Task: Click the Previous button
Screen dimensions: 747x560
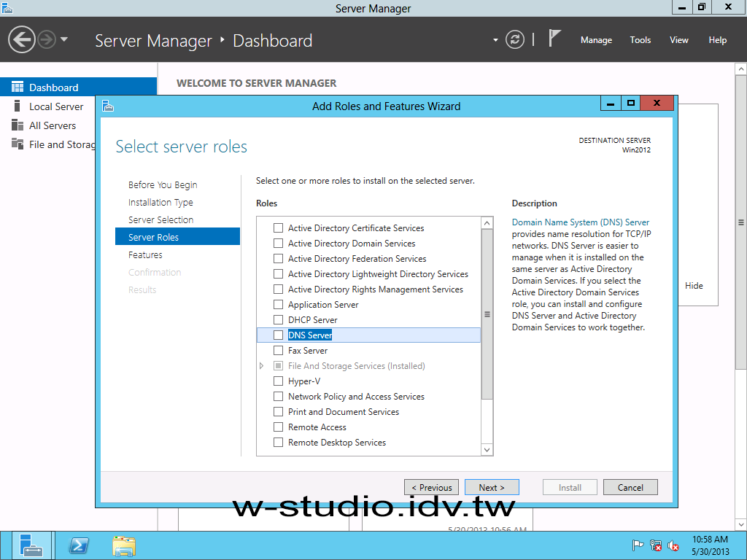Action: (431, 487)
